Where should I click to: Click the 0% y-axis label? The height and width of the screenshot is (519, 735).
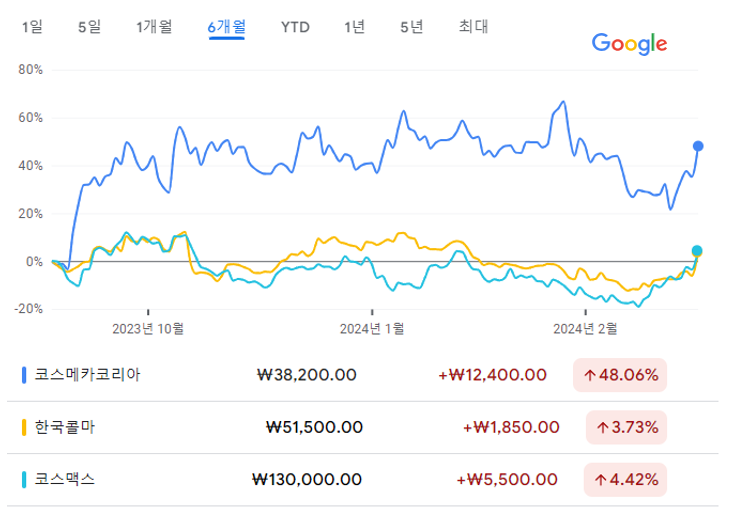(x=34, y=262)
